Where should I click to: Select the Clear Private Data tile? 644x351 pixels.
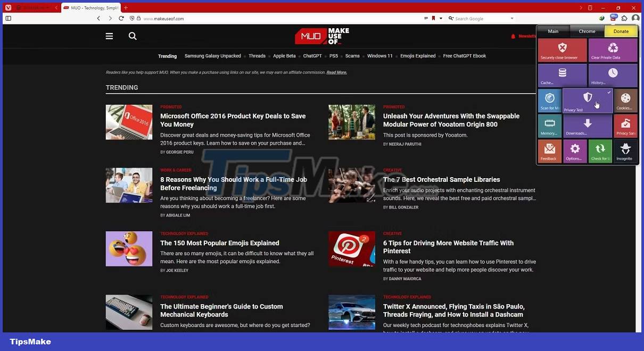coord(613,50)
